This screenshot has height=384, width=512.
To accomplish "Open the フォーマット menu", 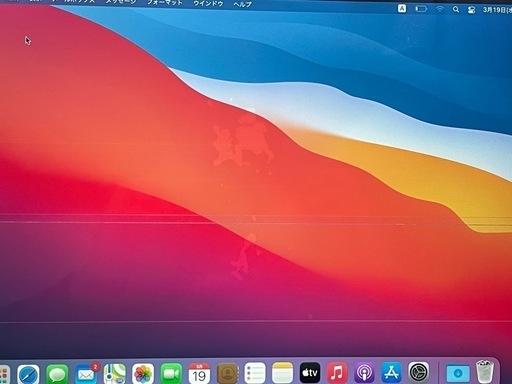I will [165, 3].
